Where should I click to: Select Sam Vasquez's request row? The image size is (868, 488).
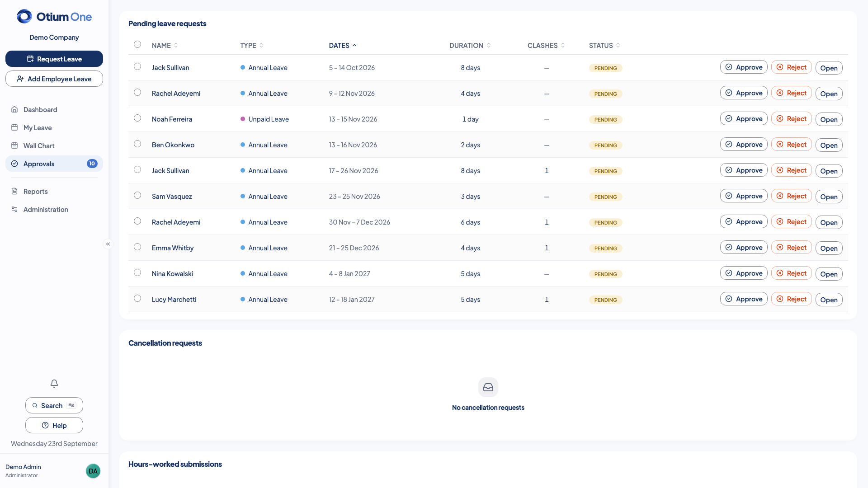tap(137, 195)
